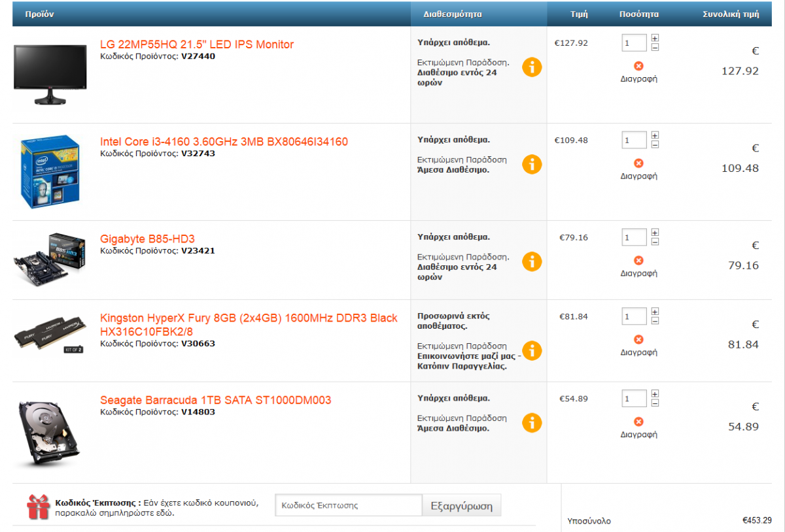Click unit price €127.92
785x532 pixels.
(571, 43)
